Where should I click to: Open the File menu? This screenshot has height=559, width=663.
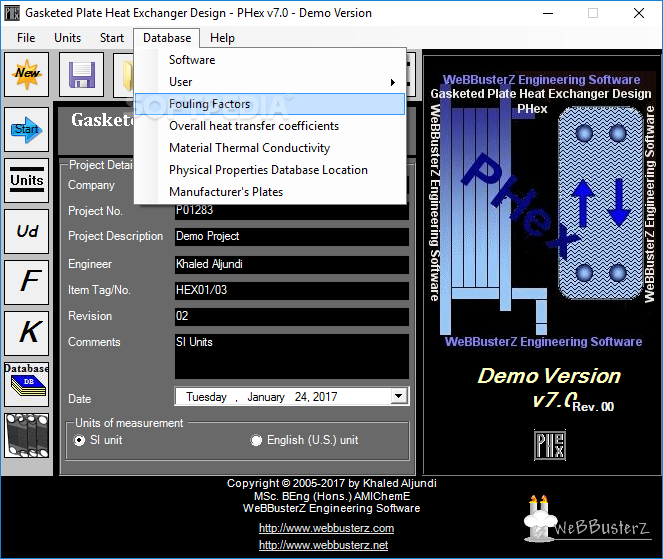26,38
